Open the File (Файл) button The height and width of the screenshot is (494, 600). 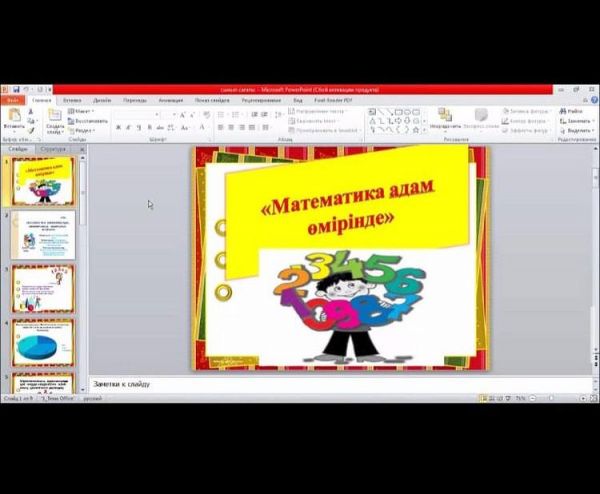pos(13,100)
